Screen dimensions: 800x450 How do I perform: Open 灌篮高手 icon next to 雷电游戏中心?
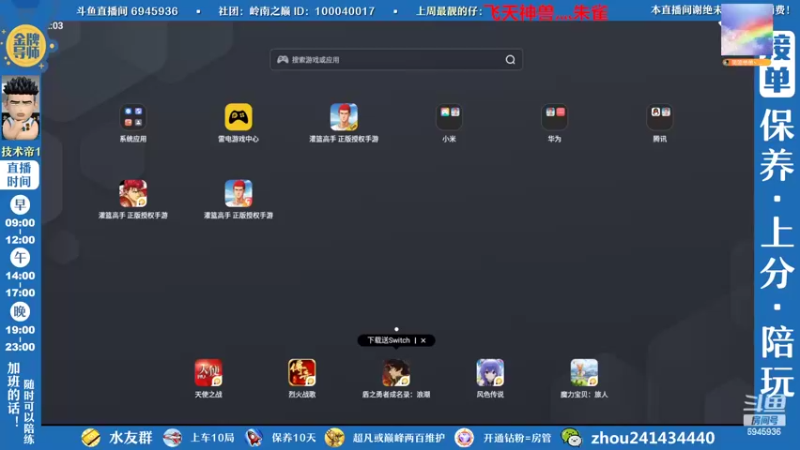coord(343,117)
